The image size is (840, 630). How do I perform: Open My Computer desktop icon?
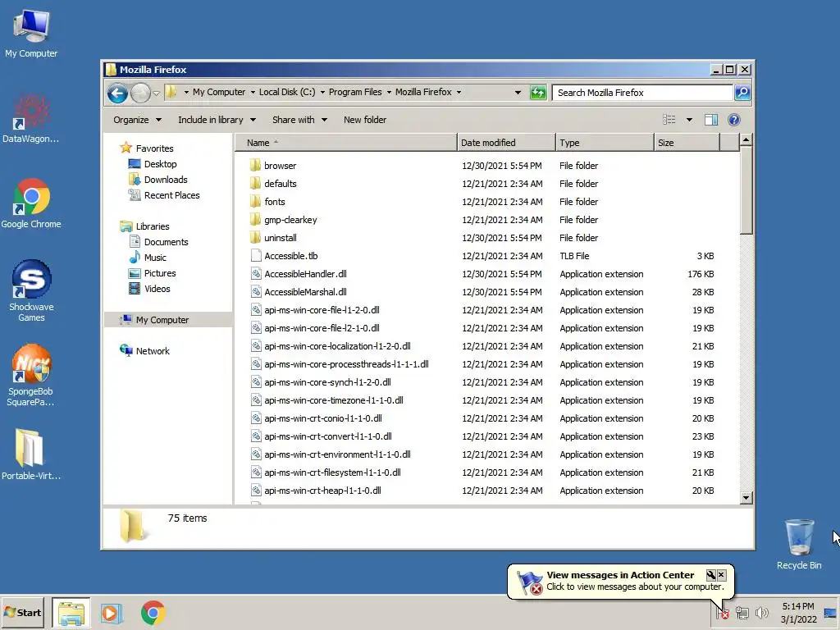coord(31,33)
